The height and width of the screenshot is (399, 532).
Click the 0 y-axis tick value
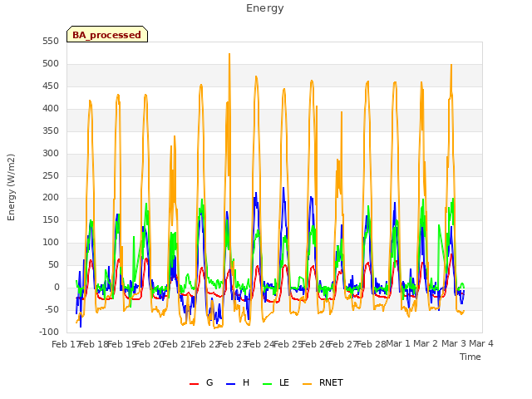coord(57,288)
